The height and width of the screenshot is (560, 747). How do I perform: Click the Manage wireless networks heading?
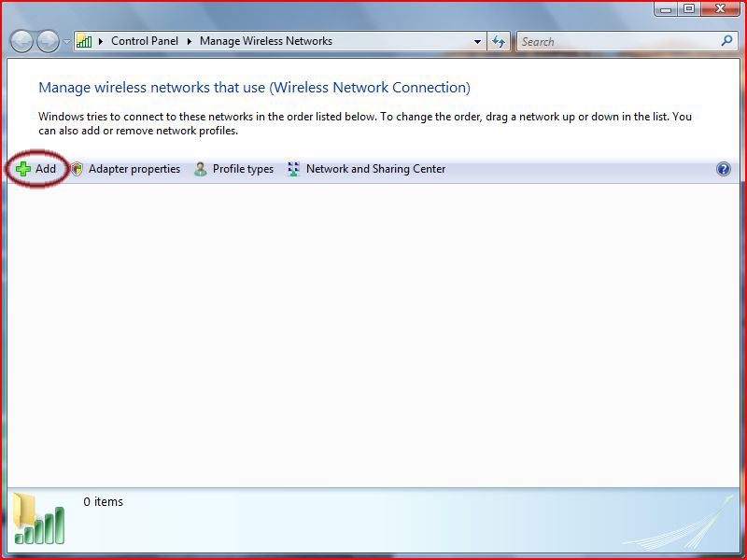click(254, 88)
